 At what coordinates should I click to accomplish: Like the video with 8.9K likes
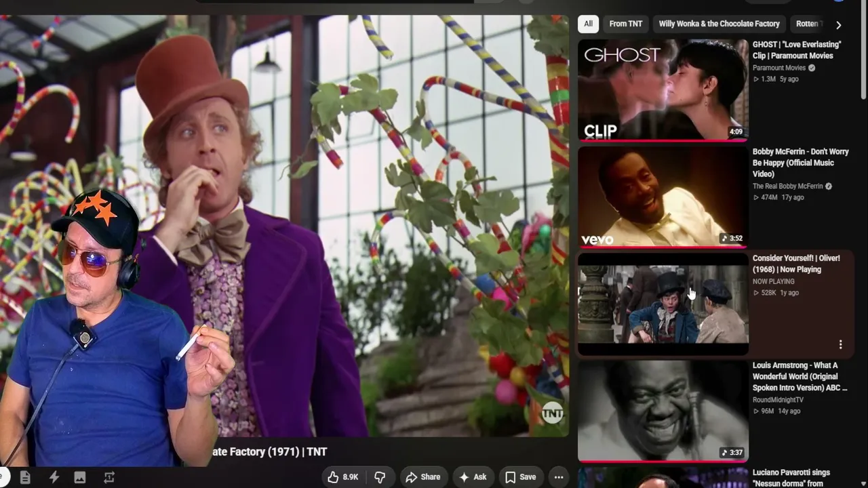click(x=343, y=477)
